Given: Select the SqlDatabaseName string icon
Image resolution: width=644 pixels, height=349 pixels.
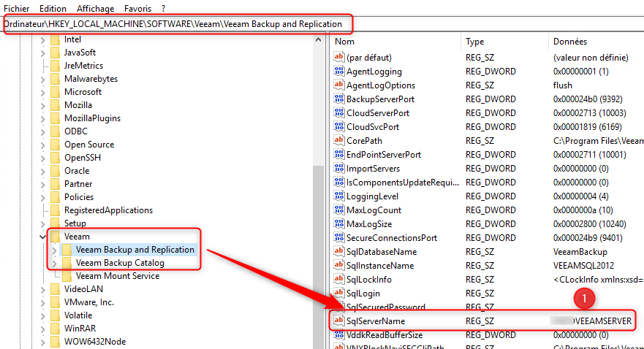Looking at the screenshot, I should pyautogui.click(x=338, y=252).
